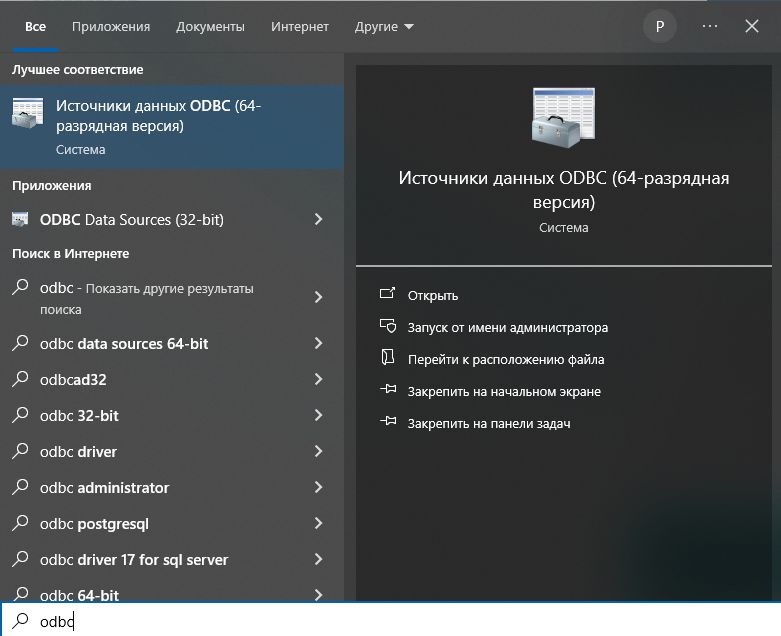781x636 pixels.
Task: Switch to the "Приложения" tab
Action: (x=111, y=27)
